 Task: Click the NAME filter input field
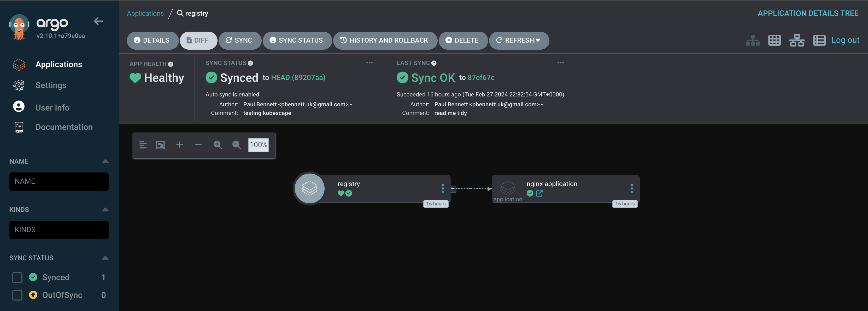tap(59, 181)
